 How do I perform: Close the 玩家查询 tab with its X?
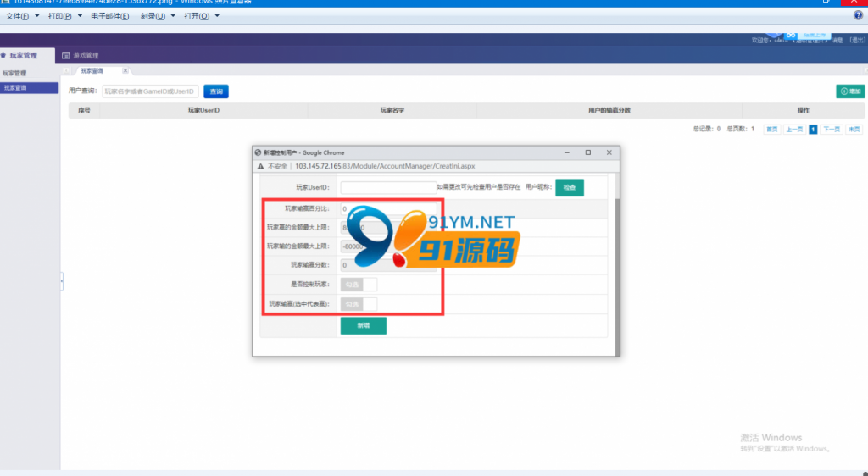tap(125, 71)
